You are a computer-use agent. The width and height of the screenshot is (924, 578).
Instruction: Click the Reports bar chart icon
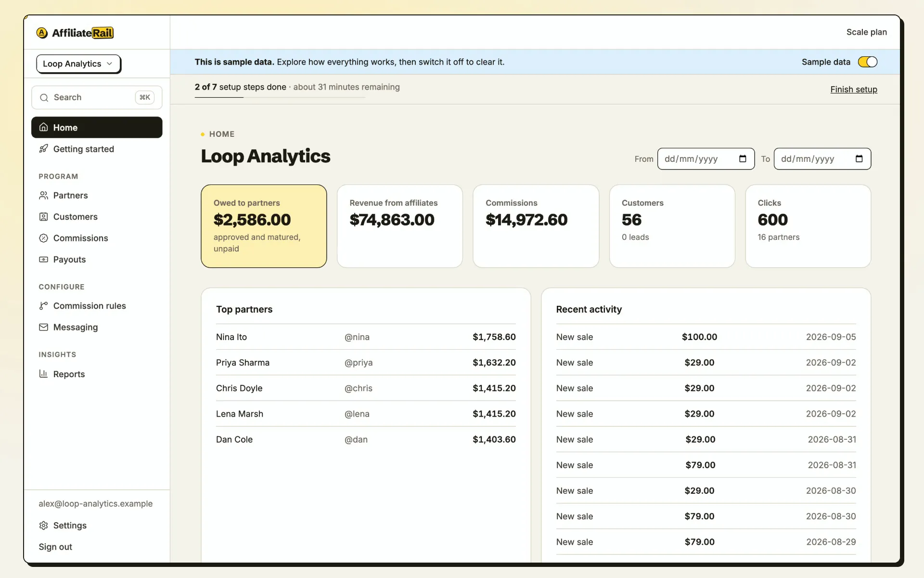[x=44, y=374]
